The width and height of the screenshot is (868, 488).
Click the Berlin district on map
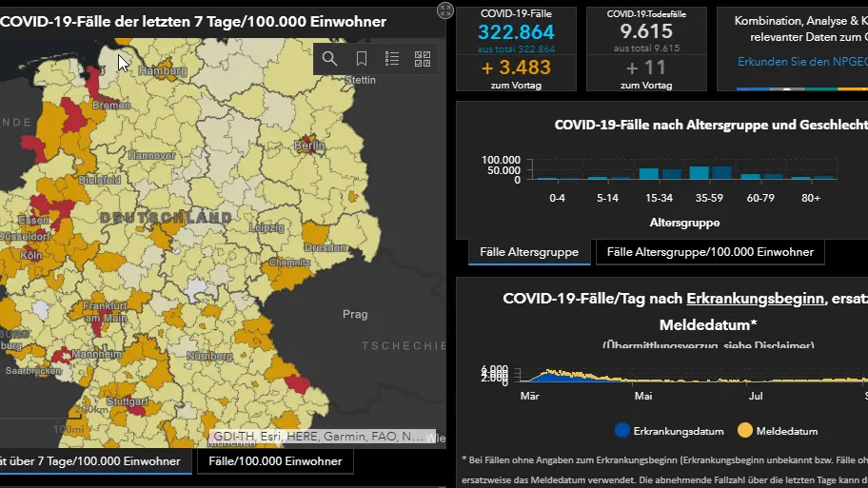(x=307, y=144)
